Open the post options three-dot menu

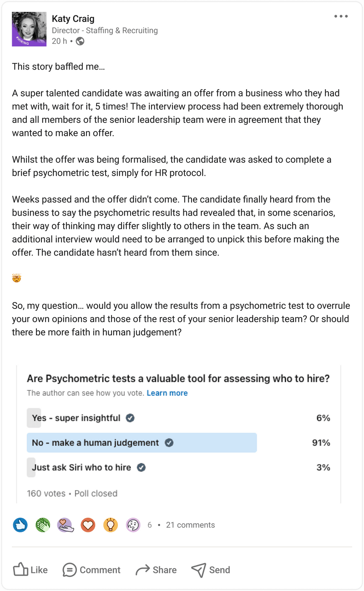point(340,16)
